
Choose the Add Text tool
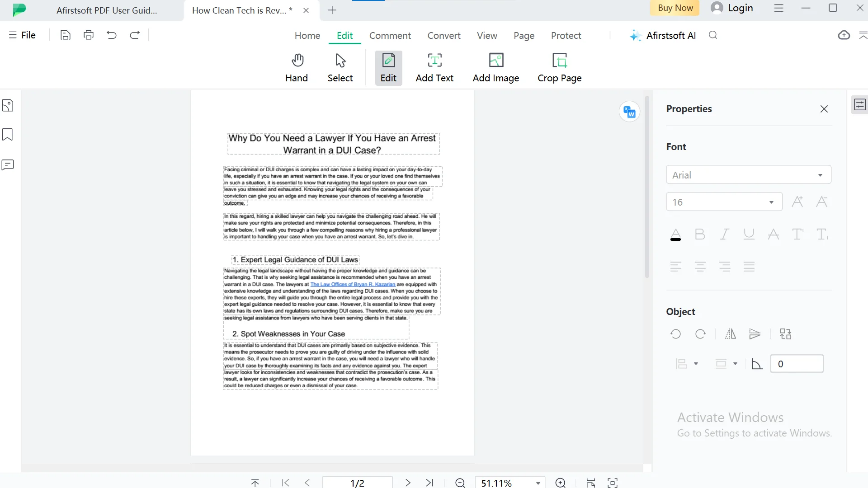coord(434,68)
